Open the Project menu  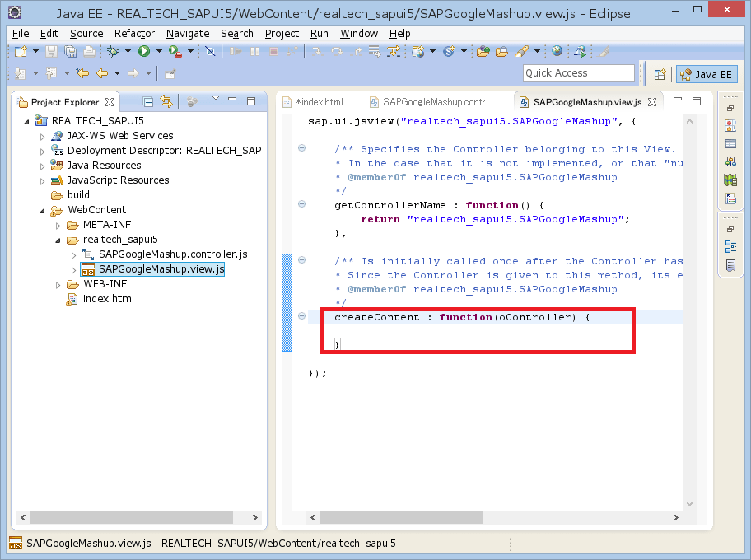282,34
